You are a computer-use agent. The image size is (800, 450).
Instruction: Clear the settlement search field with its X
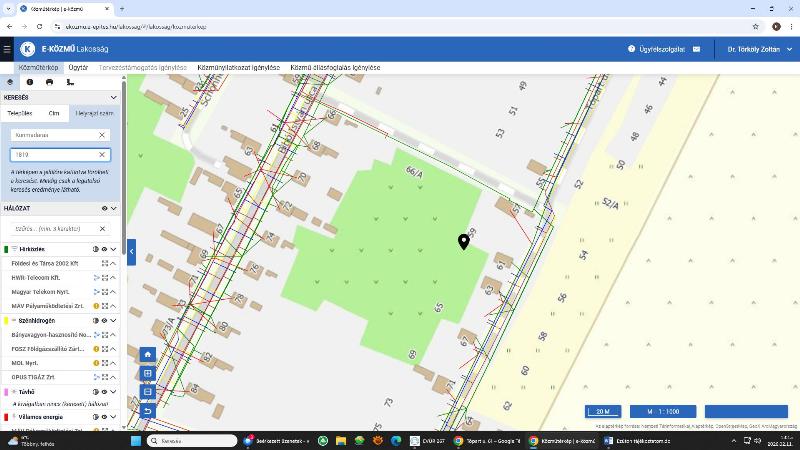(x=102, y=135)
